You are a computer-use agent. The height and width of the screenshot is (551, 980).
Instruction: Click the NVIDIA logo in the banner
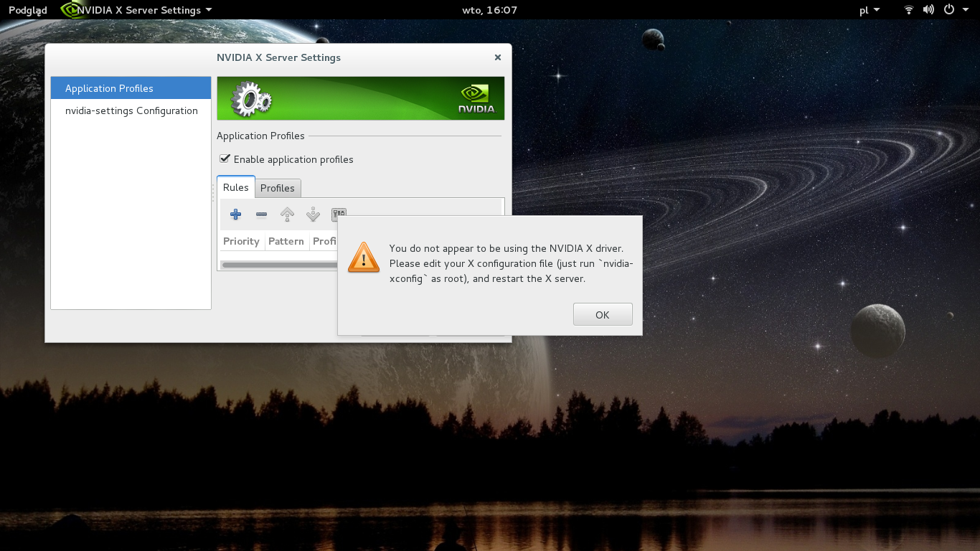(x=477, y=99)
